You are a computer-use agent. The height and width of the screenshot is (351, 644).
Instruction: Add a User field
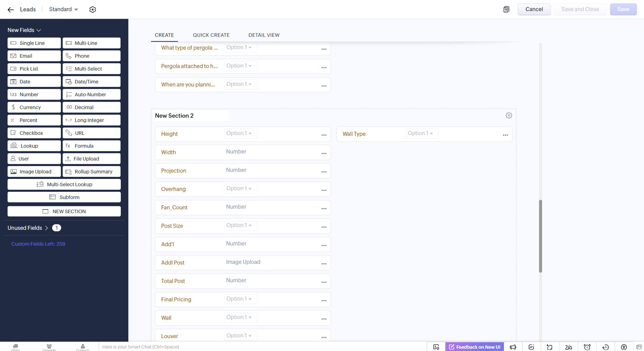click(34, 159)
